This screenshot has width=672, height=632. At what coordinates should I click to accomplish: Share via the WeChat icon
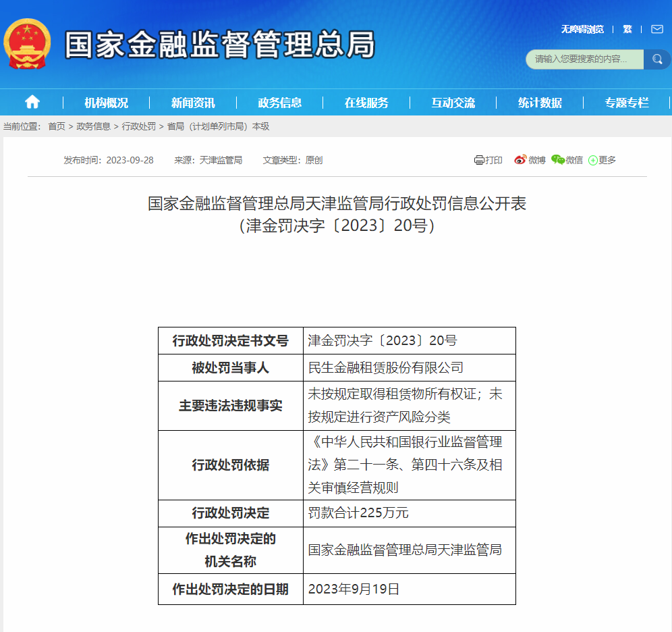point(557,160)
